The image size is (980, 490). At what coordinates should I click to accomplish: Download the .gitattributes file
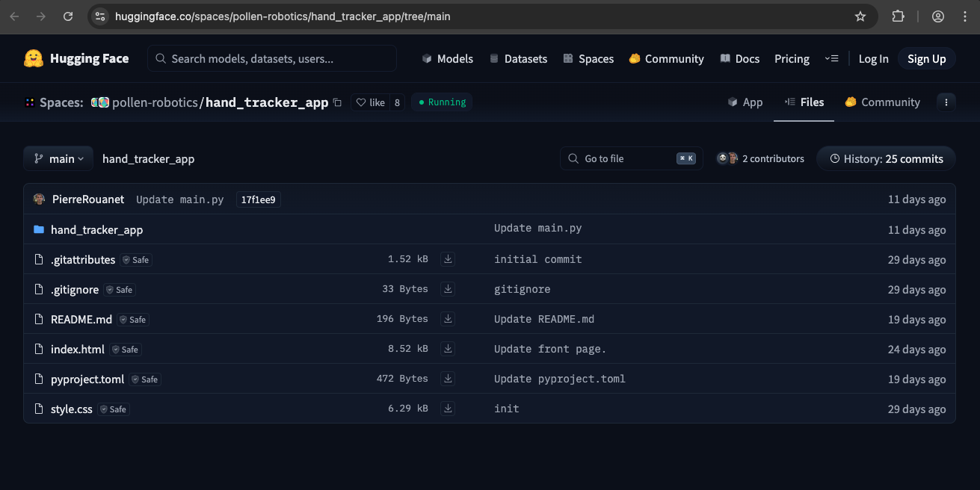448,259
